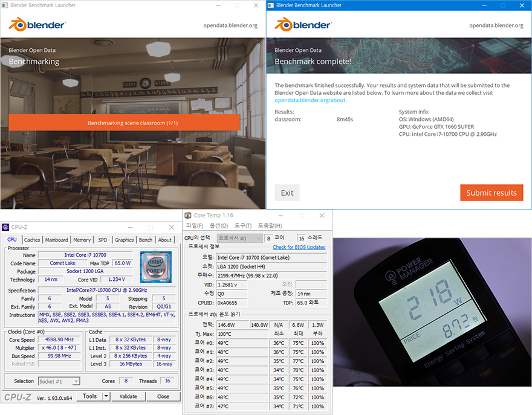This screenshot has width=532, height=415.
Task: Click the CPU-Z app icon in the title bar
Action: 5,227
